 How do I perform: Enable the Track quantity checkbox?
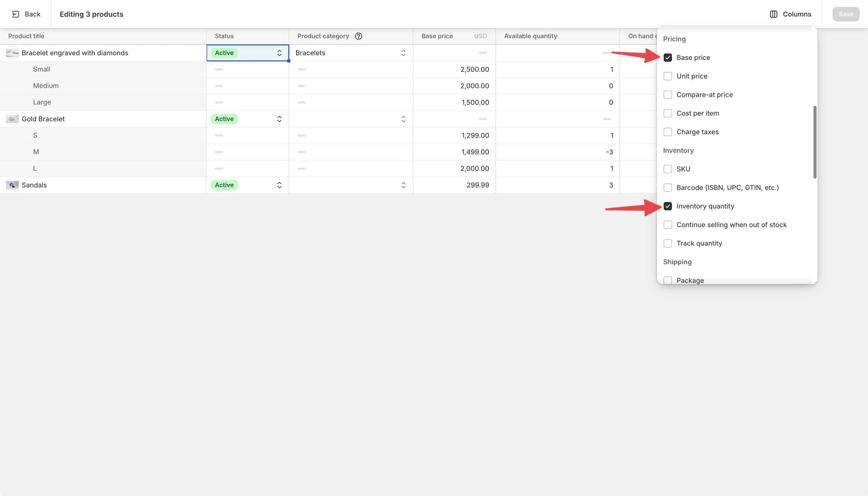tap(668, 243)
